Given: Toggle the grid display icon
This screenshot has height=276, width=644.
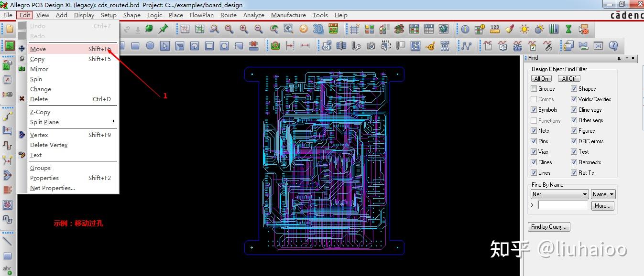Looking at the screenshot, I should tap(355, 29).
